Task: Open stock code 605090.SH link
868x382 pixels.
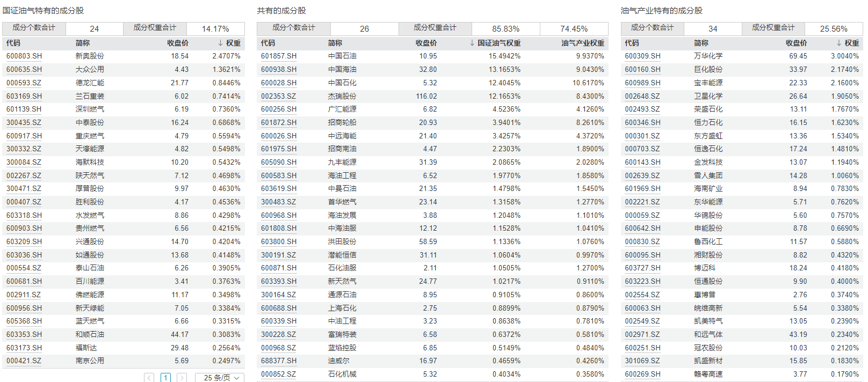Action: coord(279,162)
